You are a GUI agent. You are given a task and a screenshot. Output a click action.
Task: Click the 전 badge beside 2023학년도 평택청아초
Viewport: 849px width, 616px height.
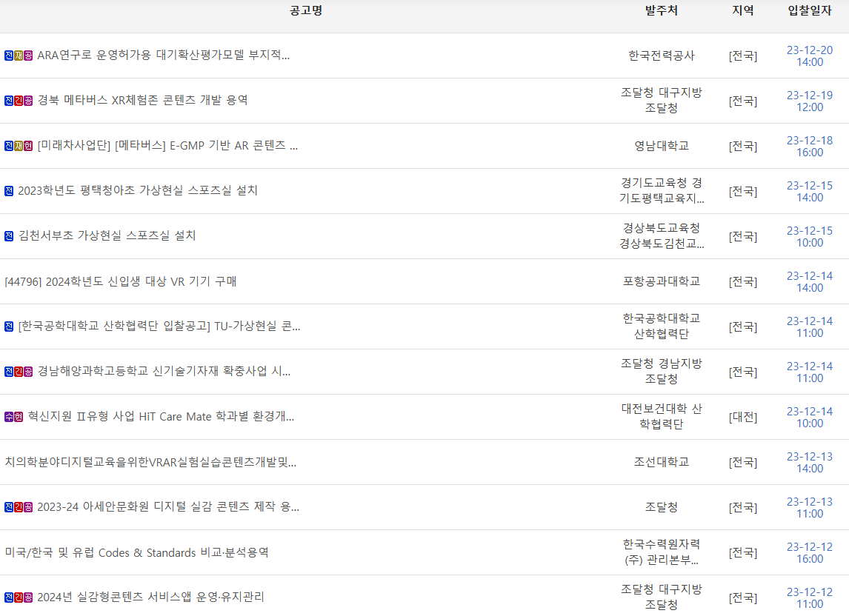click(9, 191)
